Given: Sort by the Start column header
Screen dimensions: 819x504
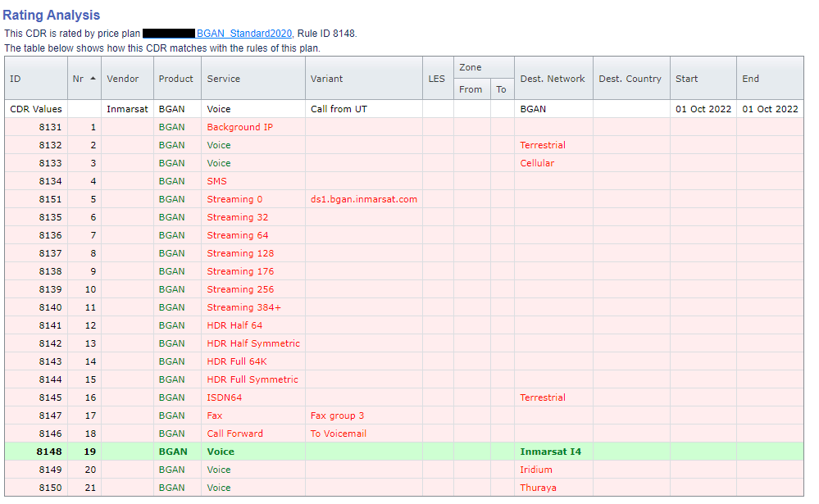Looking at the screenshot, I should [x=686, y=79].
